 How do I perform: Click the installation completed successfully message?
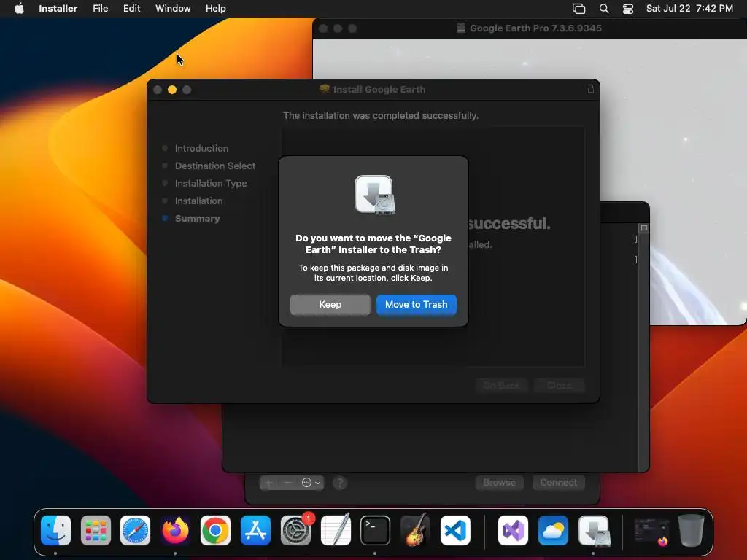click(x=381, y=116)
